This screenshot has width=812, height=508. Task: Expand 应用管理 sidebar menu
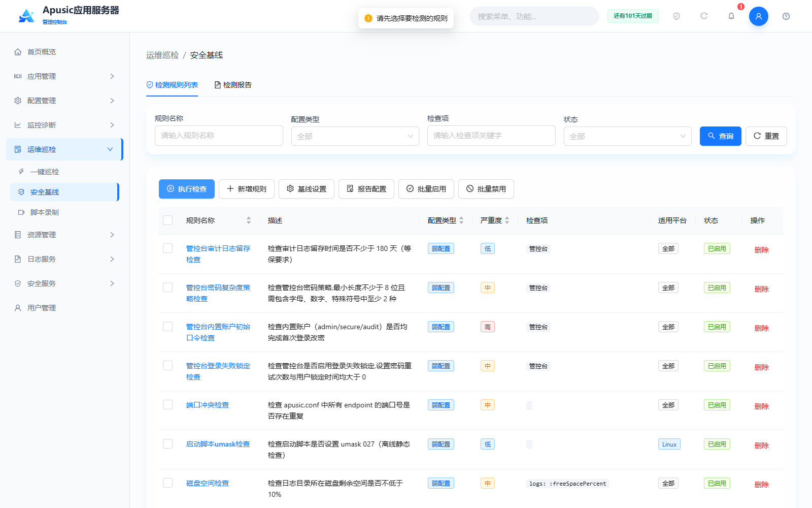pyautogui.click(x=64, y=76)
